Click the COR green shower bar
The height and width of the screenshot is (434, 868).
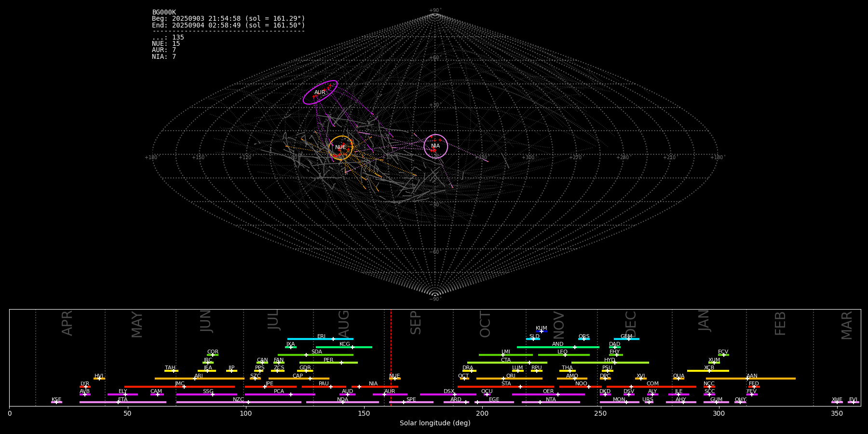[213, 355]
